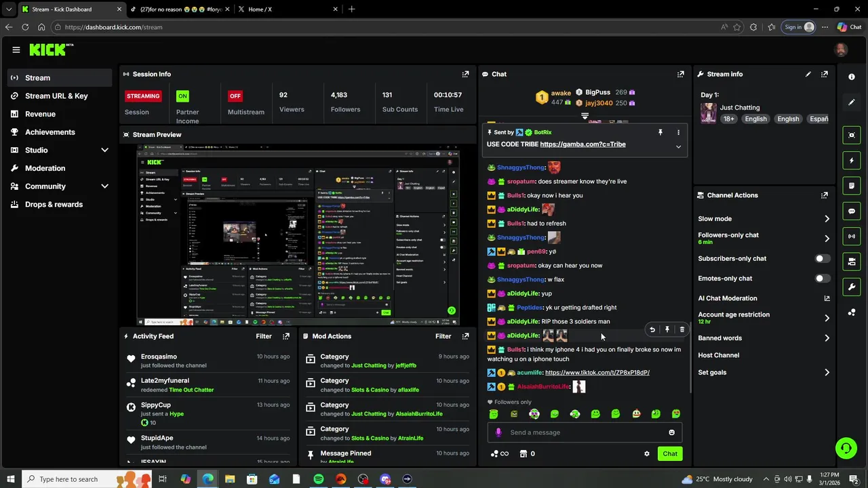Click the Send a message field

pos(585,432)
